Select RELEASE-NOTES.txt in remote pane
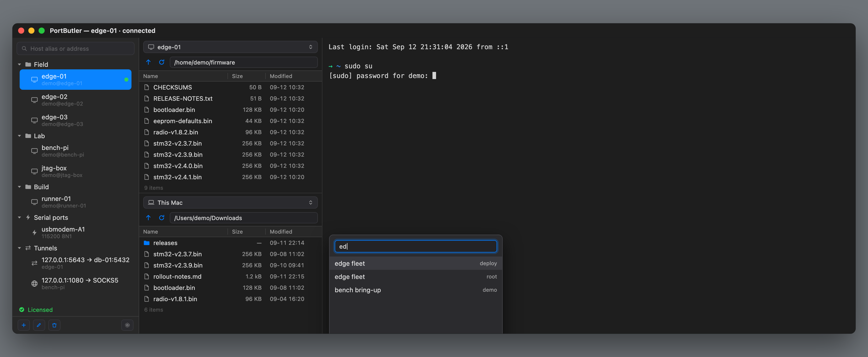868x357 pixels. (231, 98)
